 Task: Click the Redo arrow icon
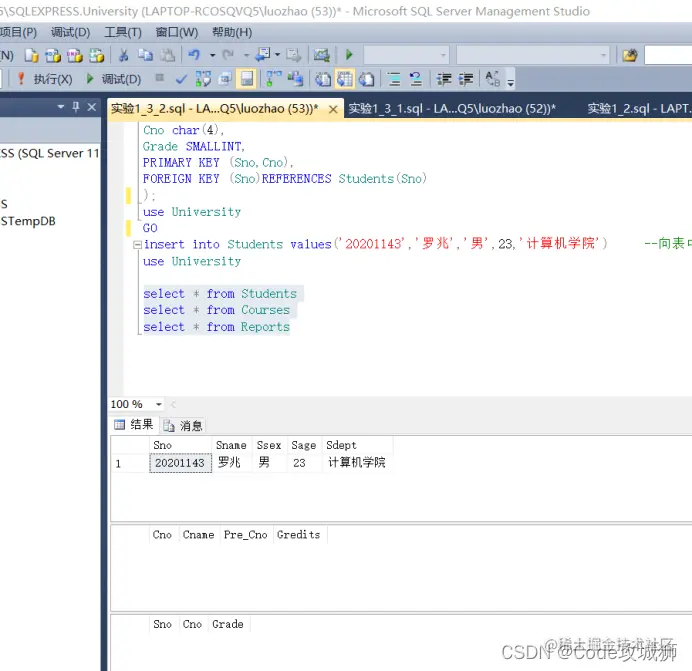coord(228,55)
